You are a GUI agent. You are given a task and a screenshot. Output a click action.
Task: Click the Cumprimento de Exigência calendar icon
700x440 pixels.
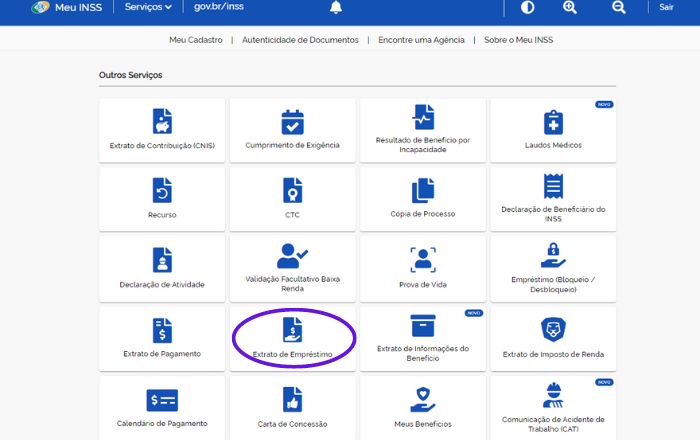(x=292, y=122)
